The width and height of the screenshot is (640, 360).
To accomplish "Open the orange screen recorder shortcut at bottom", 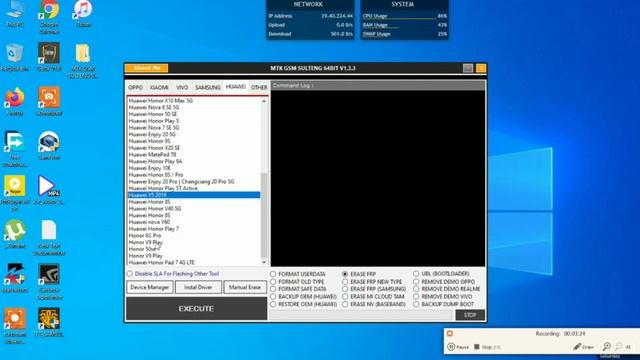I will coord(15,326).
